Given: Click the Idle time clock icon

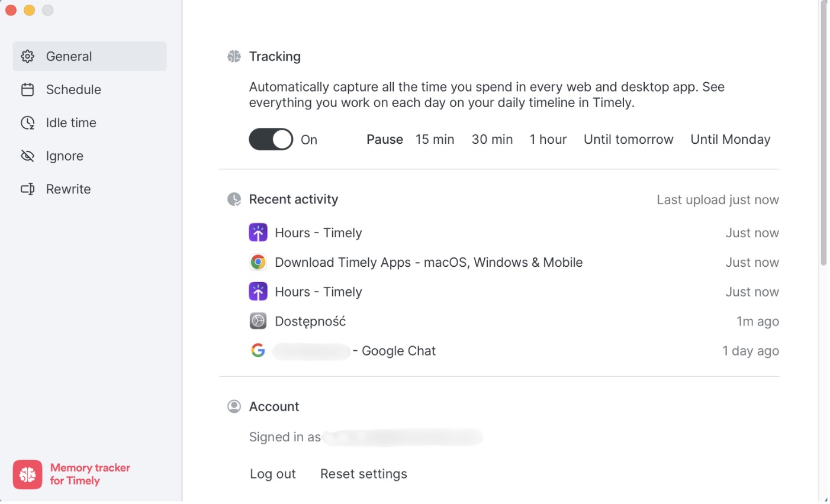Looking at the screenshot, I should (27, 122).
